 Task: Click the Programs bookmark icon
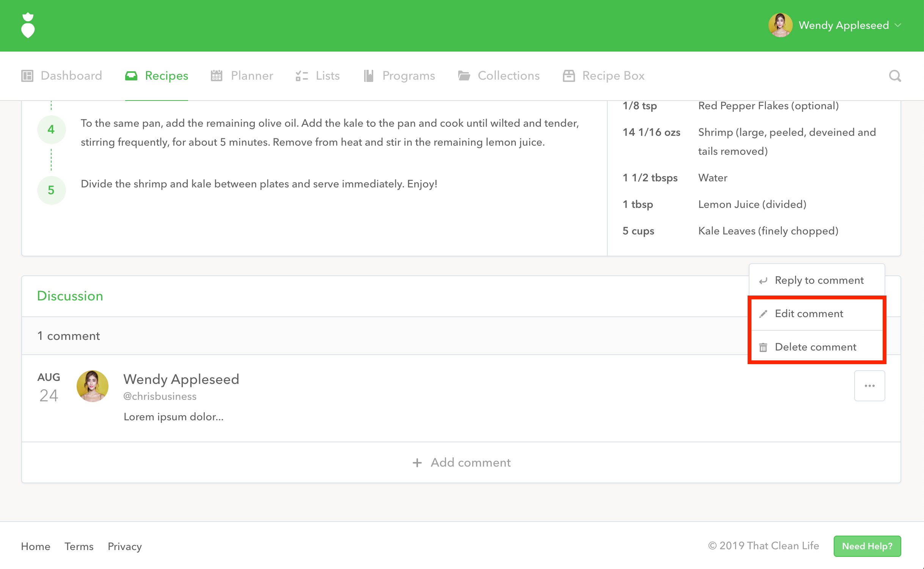click(x=368, y=76)
